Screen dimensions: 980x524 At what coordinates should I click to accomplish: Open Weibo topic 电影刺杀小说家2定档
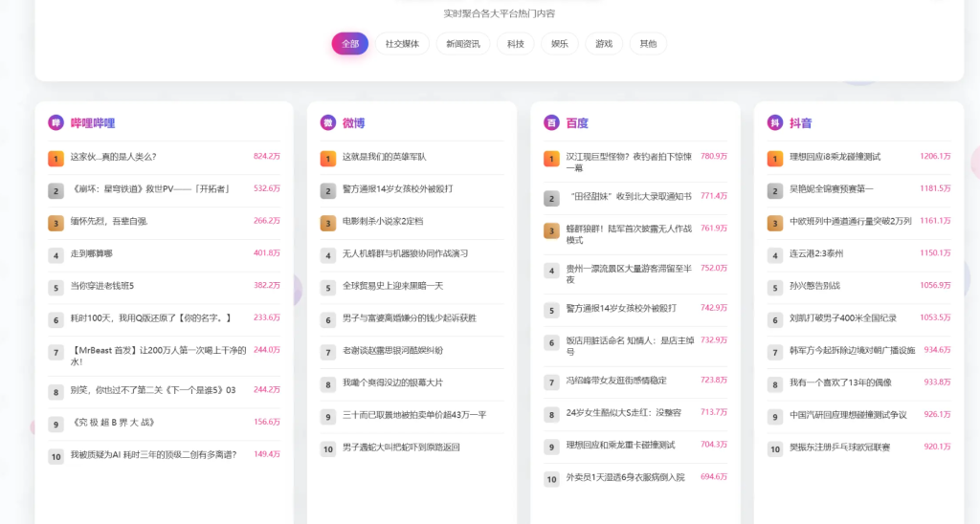[383, 221]
